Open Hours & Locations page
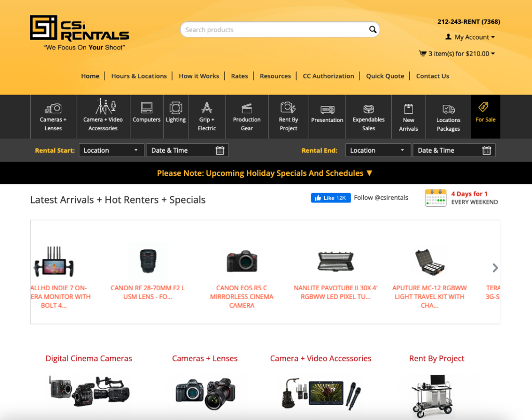This screenshot has width=532, height=420. pyautogui.click(x=139, y=76)
